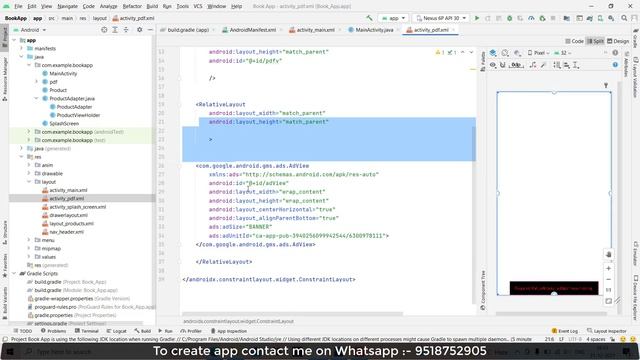Open the VCS menu
Viewport: 640px width, 360px height.
point(198,6)
